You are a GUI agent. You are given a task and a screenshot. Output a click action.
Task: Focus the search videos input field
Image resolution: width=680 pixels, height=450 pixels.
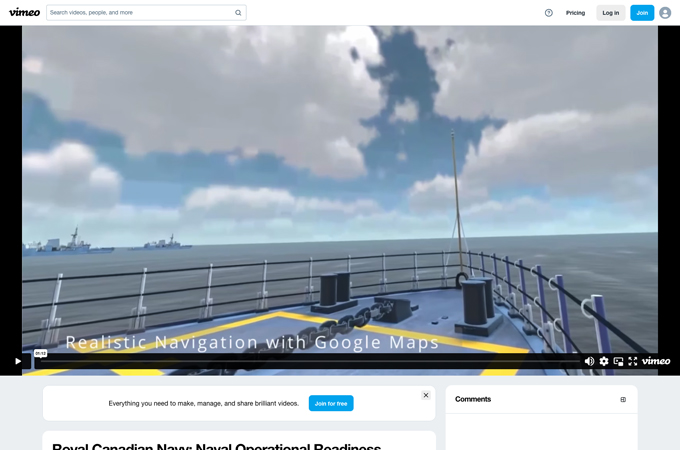point(146,13)
